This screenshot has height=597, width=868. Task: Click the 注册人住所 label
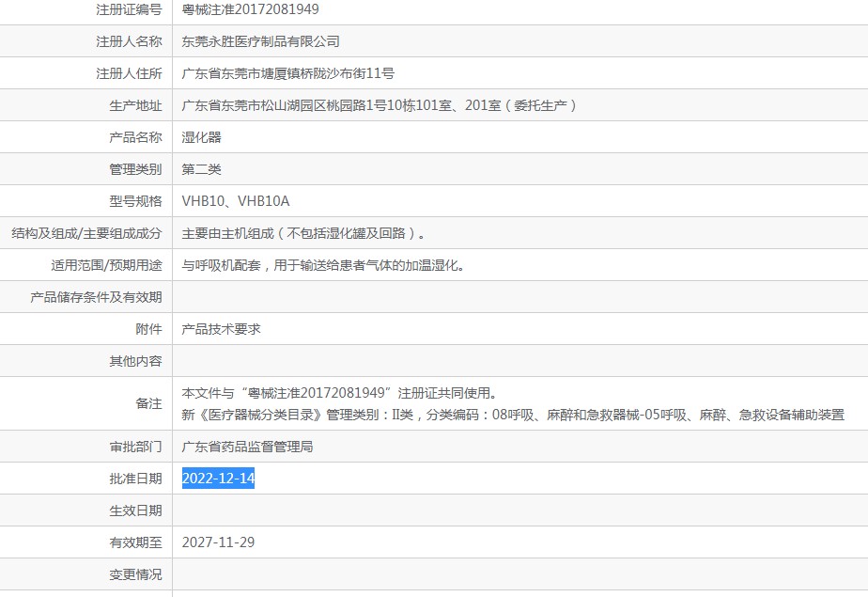pyautogui.click(x=129, y=73)
